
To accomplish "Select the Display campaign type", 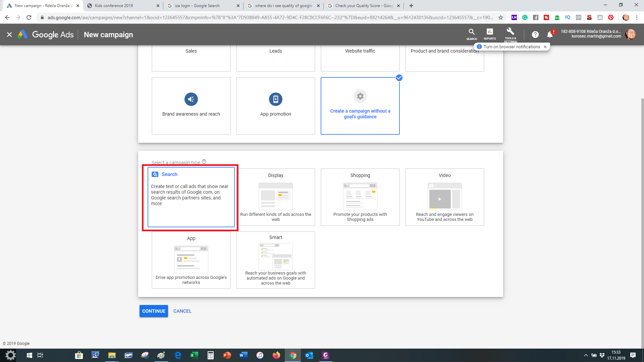I will (276, 197).
